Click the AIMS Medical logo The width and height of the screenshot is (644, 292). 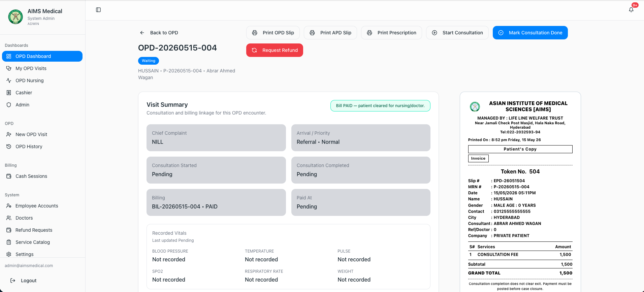click(15, 17)
